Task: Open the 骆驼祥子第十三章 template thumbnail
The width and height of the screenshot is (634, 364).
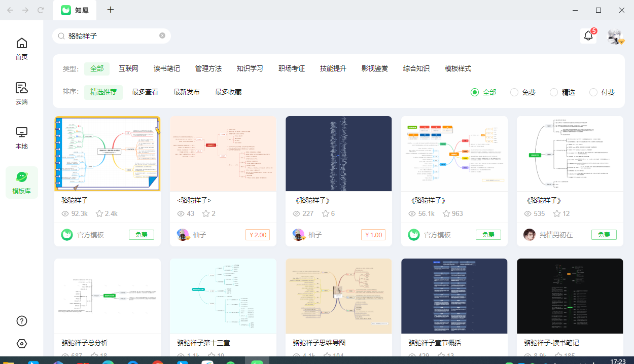Action: coord(223,296)
